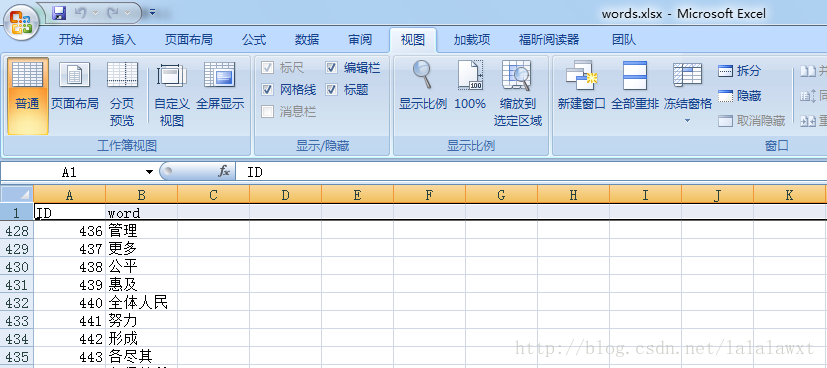Open the Team (团队) tab
This screenshot has width=827, height=368.
coord(624,40)
